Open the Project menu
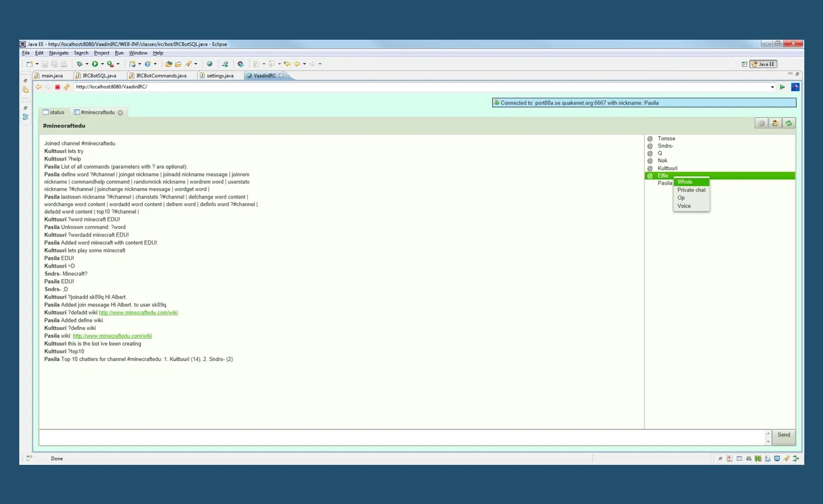Screen dimensions: 823x504 (102, 53)
